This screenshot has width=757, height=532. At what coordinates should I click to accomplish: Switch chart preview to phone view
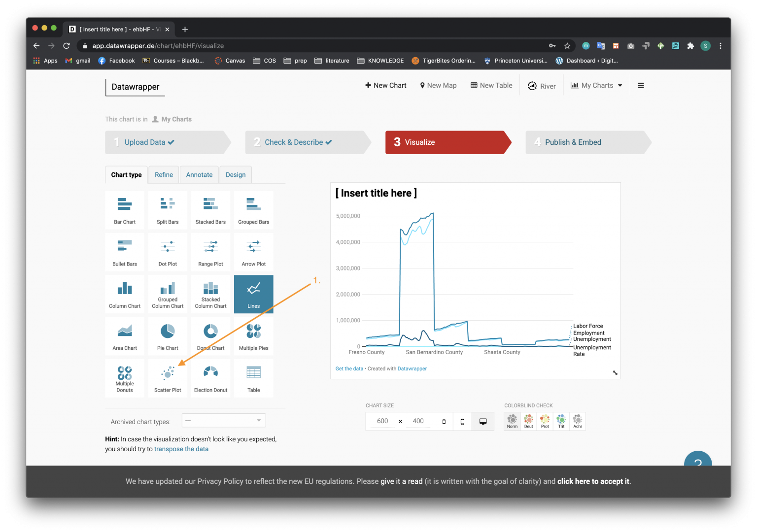tap(462, 421)
